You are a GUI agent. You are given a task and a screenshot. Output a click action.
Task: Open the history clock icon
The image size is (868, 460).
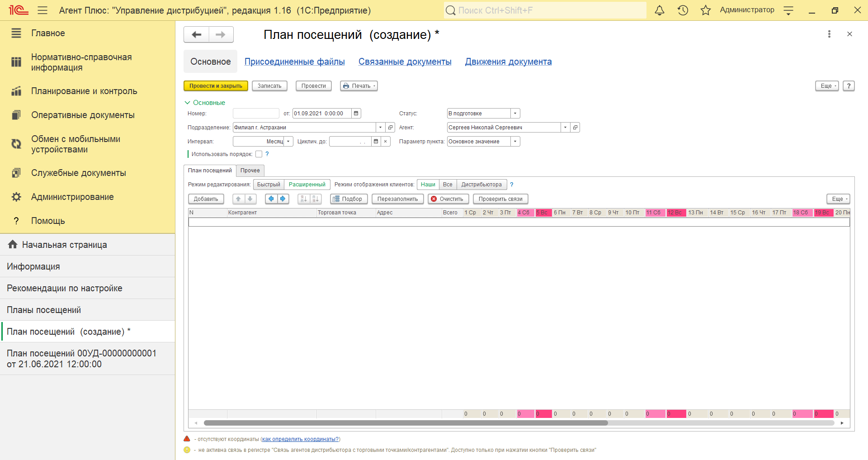click(683, 10)
